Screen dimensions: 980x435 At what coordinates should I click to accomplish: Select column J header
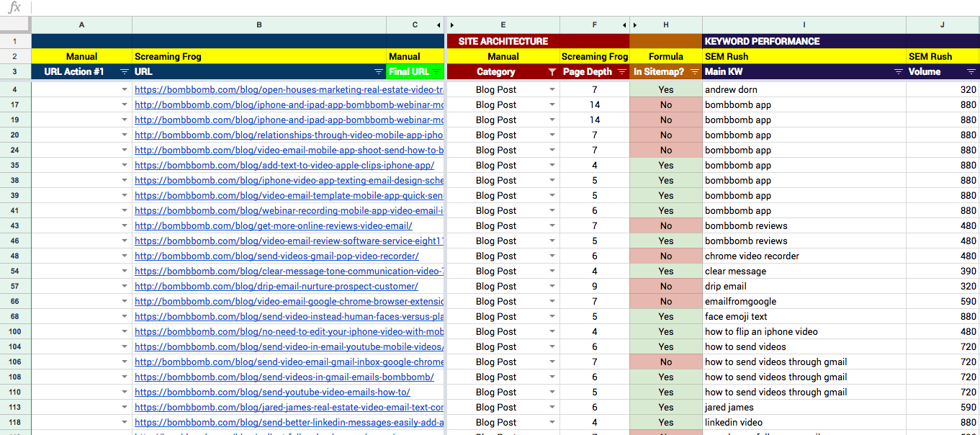point(943,25)
